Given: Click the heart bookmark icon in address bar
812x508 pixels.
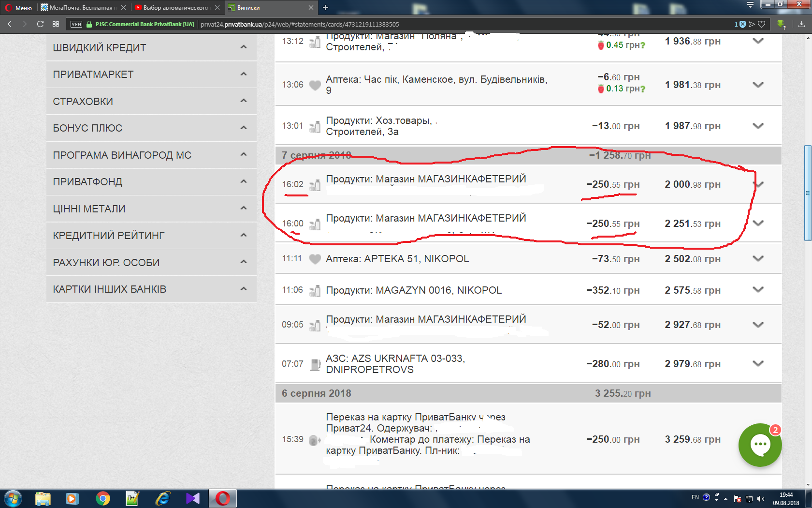Looking at the screenshot, I should (x=762, y=24).
